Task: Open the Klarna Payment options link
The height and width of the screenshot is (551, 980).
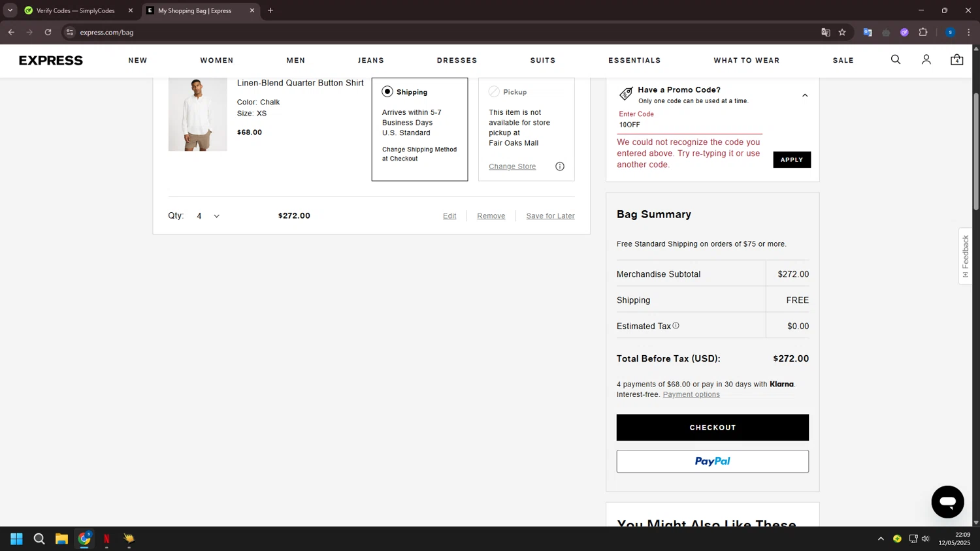Action: tap(691, 394)
